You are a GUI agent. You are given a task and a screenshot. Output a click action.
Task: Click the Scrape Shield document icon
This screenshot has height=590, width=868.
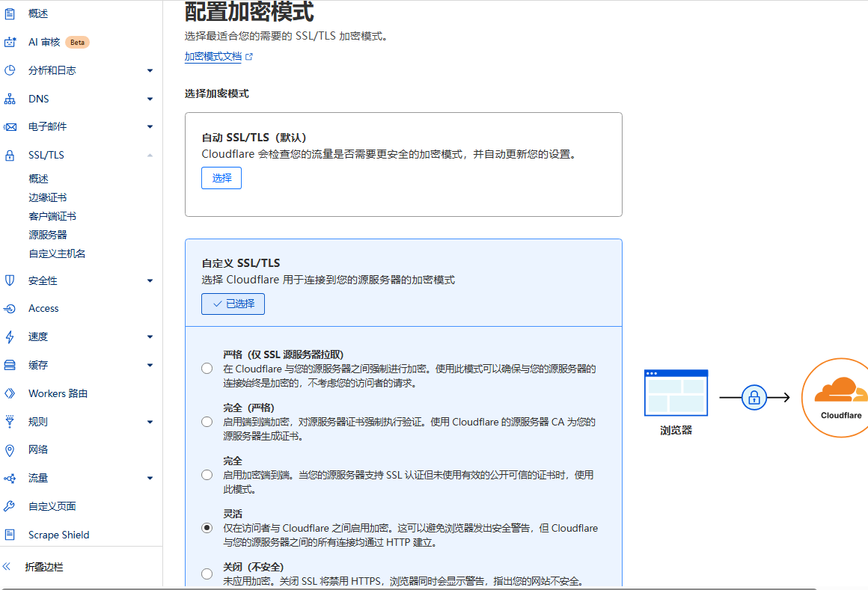10,535
